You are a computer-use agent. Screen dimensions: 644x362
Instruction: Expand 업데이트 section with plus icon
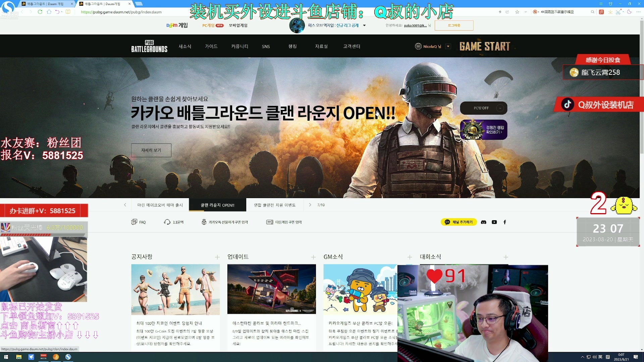point(313,257)
